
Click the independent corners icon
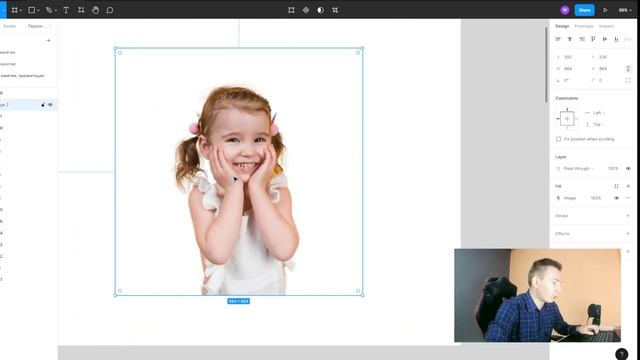628,80
